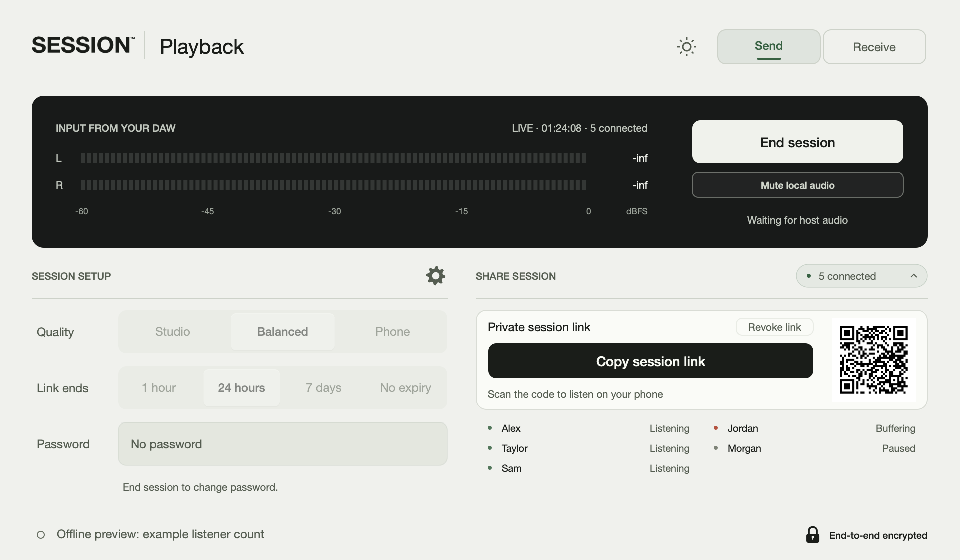The image size is (960, 560).
Task: Click listener Morgan in the list
Action: pos(744,448)
